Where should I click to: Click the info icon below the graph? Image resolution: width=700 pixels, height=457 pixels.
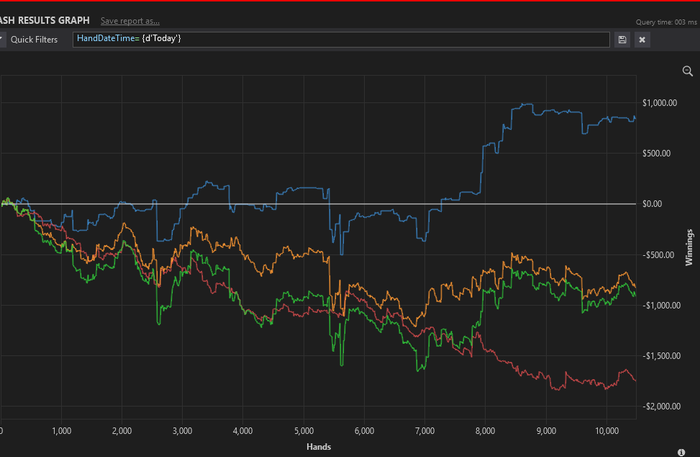pos(681,453)
